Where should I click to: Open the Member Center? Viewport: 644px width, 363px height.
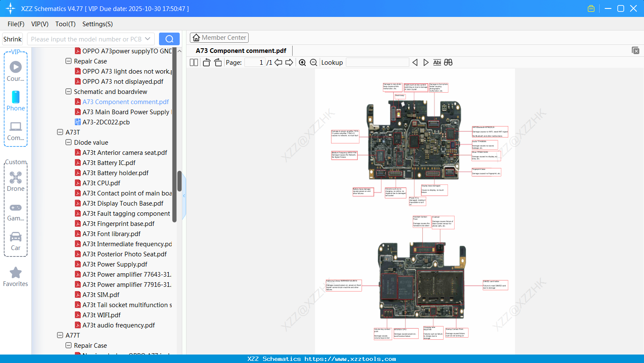point(219,37)
